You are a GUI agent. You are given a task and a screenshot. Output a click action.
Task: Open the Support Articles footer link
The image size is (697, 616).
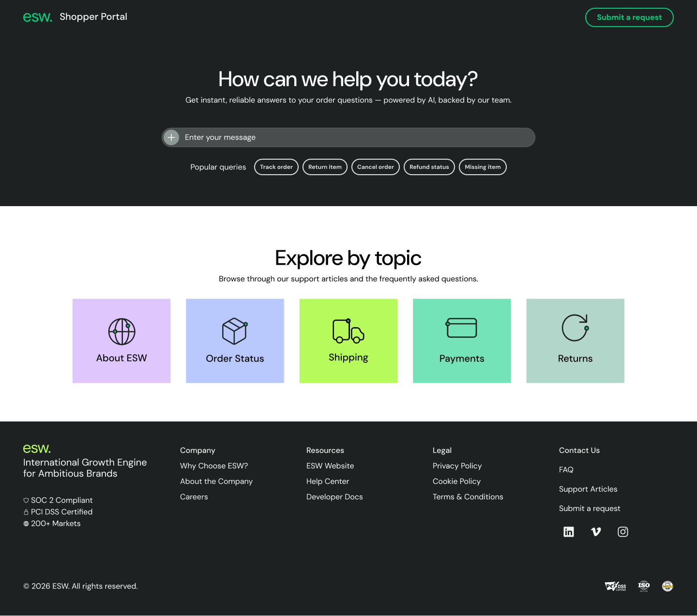coord(588,489)
